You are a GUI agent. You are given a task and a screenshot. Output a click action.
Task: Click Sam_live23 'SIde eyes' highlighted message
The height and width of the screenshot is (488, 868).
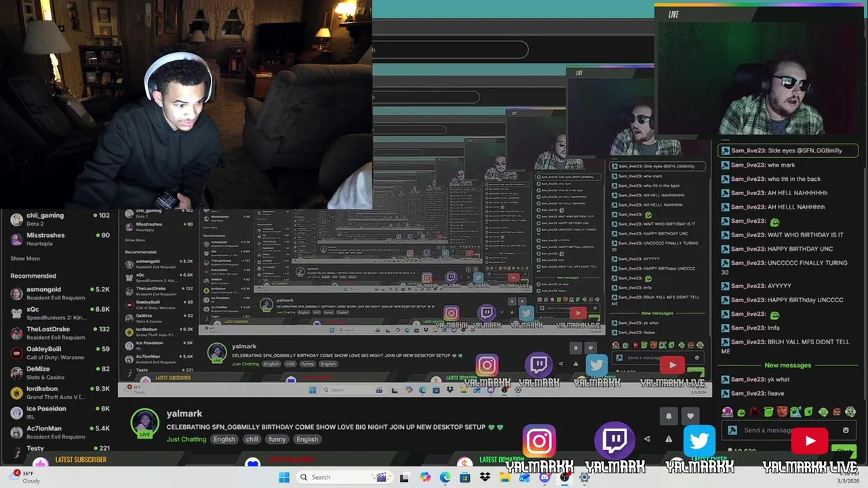tap(788, 150)
